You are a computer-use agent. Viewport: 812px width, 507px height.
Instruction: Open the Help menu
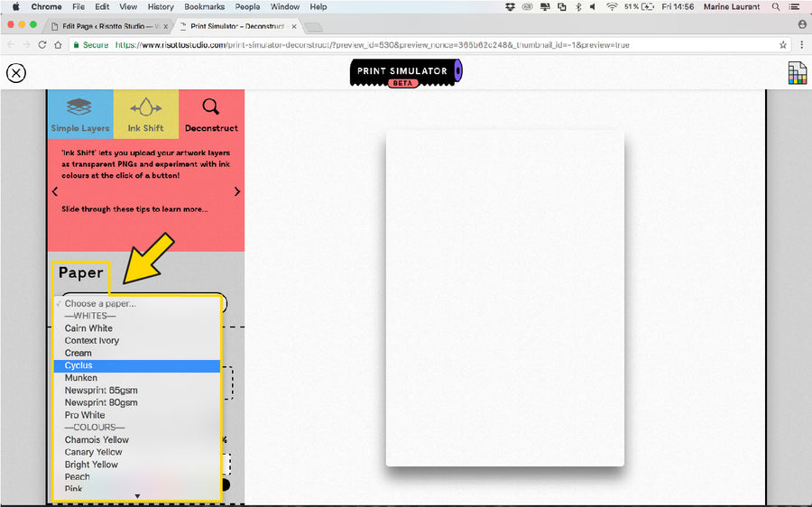point(318,6)
